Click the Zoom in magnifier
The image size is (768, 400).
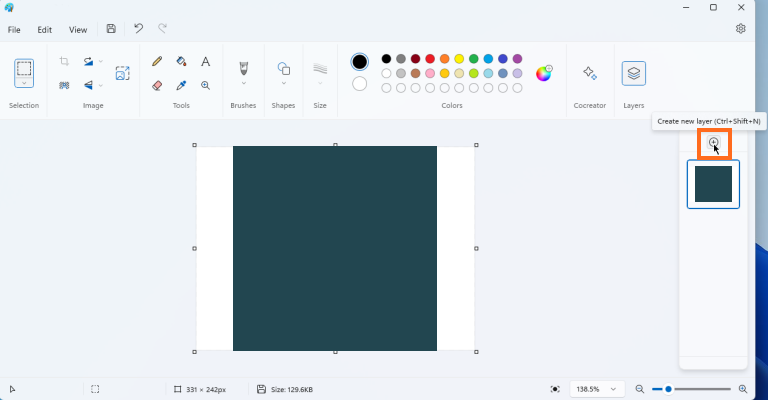click(743, 389)
